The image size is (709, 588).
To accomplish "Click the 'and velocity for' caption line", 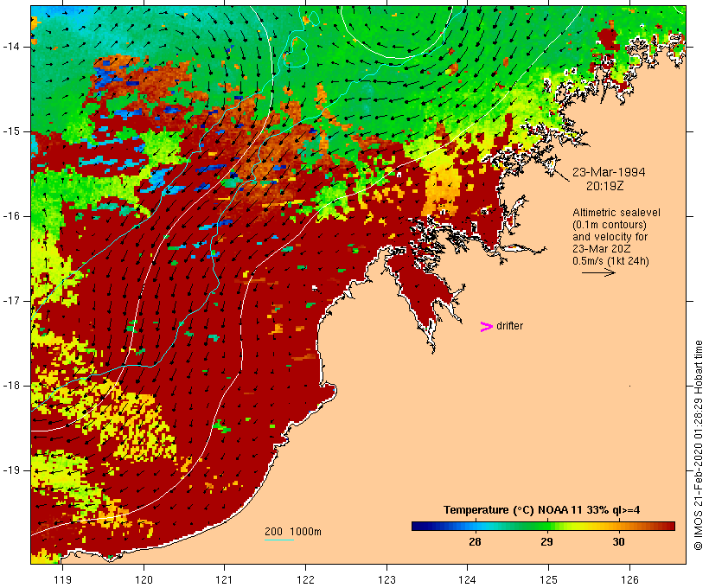I will click(x=610, y=237).
